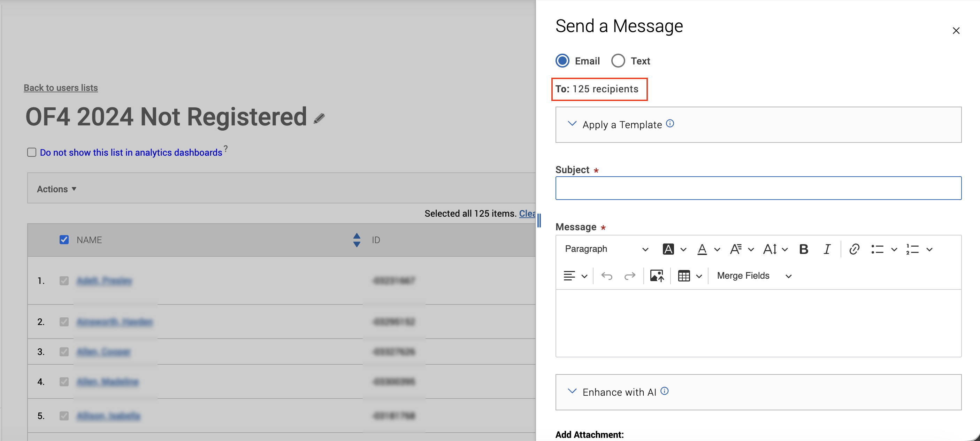Close the Send a Message panel
The height and width of the screenshot is (441, 980).
tap(956, 31)
